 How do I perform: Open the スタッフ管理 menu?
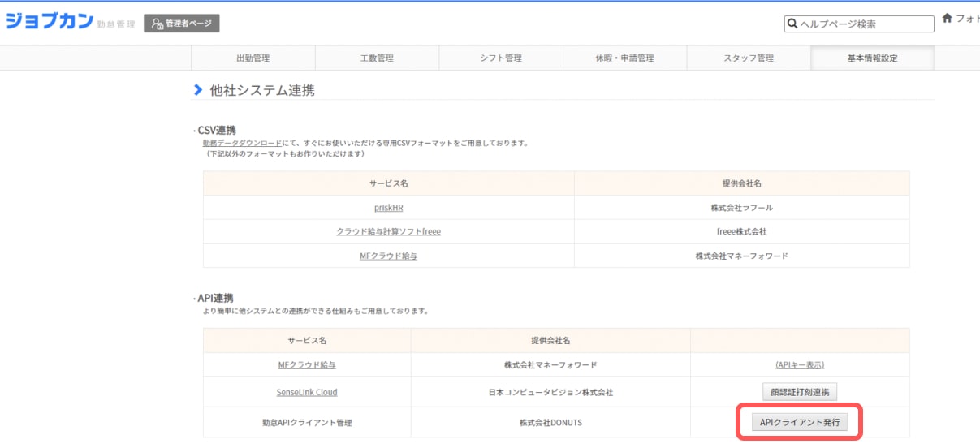[x=749, y=58]
